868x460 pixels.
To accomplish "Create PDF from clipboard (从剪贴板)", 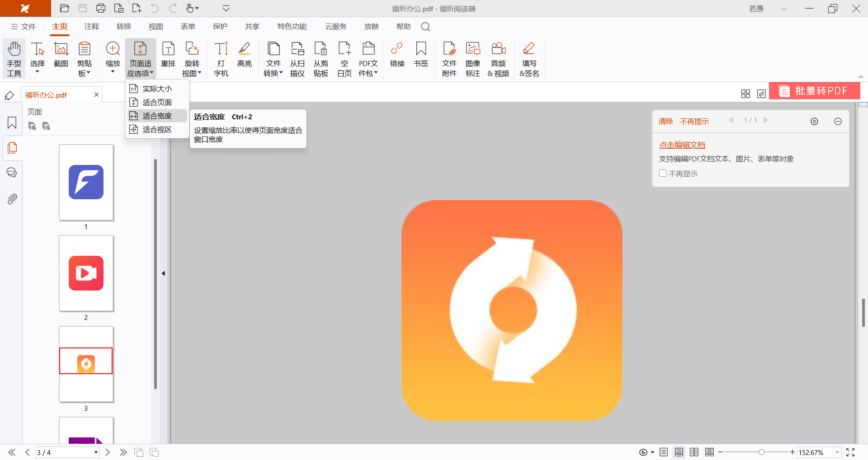I will (321, 59).
